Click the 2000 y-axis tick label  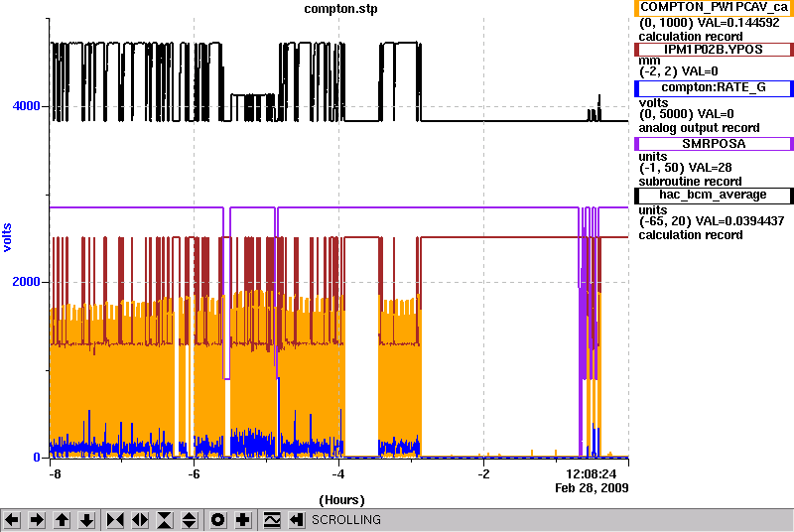pos(27,282)
